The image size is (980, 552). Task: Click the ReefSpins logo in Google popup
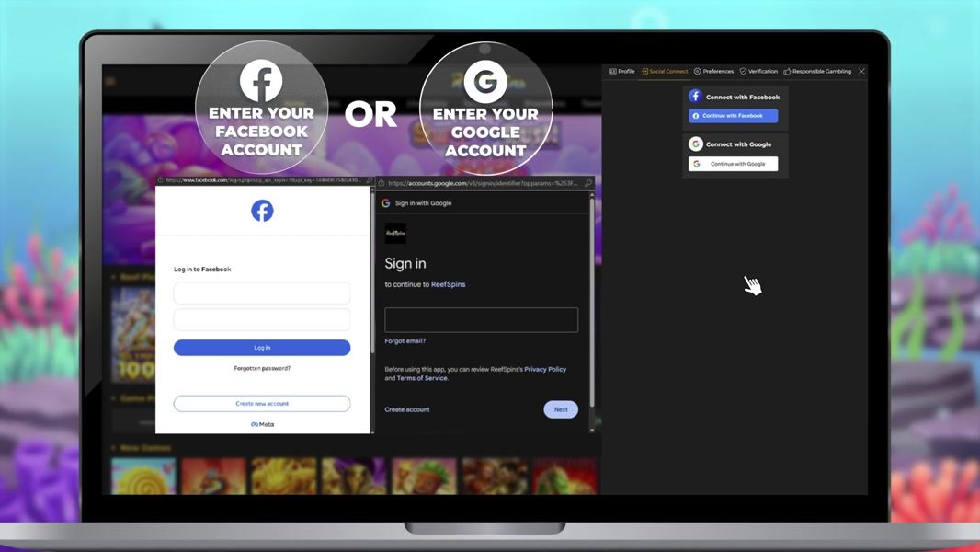[x=395, y=233]
